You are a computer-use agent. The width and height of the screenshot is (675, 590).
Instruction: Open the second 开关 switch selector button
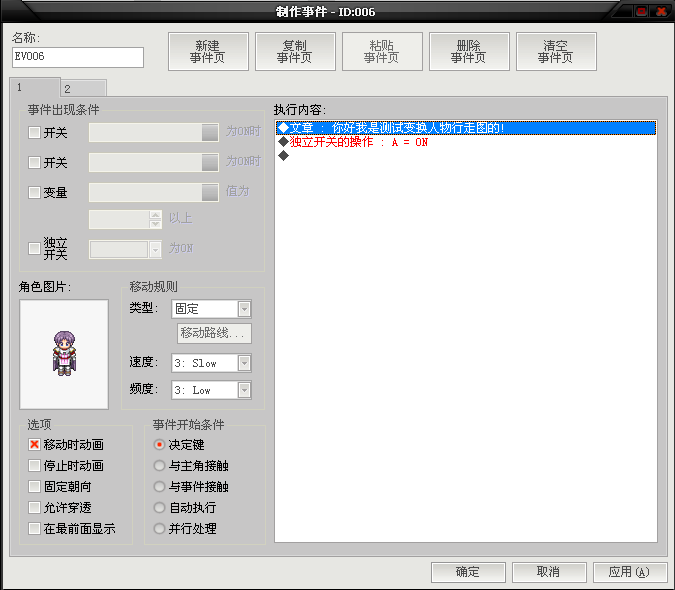tap(210, 162)
